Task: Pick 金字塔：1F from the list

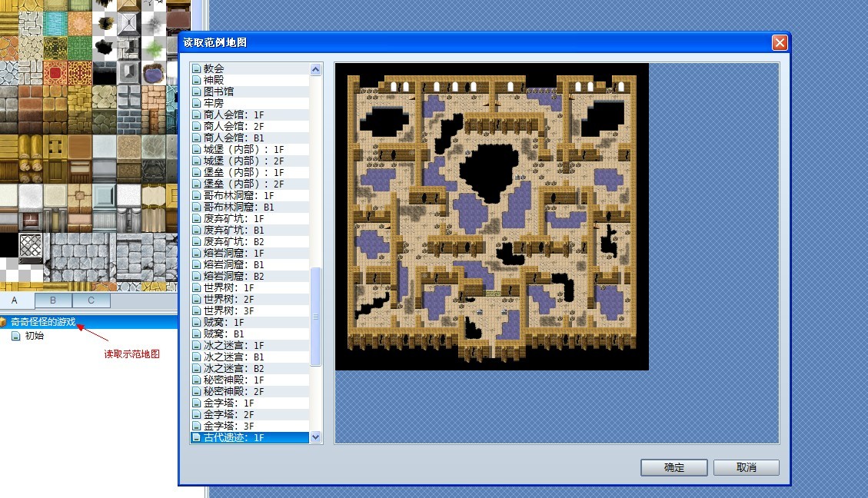Action: coord(250,403)
